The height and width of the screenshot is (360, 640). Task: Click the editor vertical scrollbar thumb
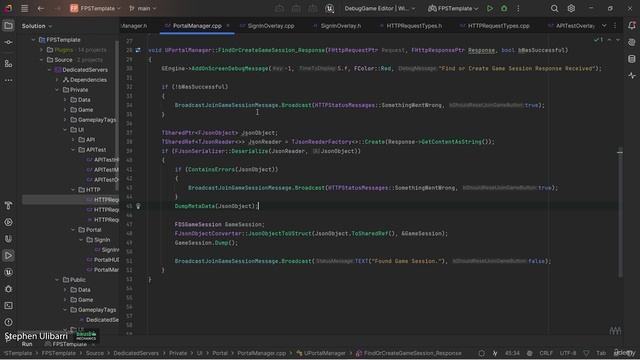pos(620,213)
